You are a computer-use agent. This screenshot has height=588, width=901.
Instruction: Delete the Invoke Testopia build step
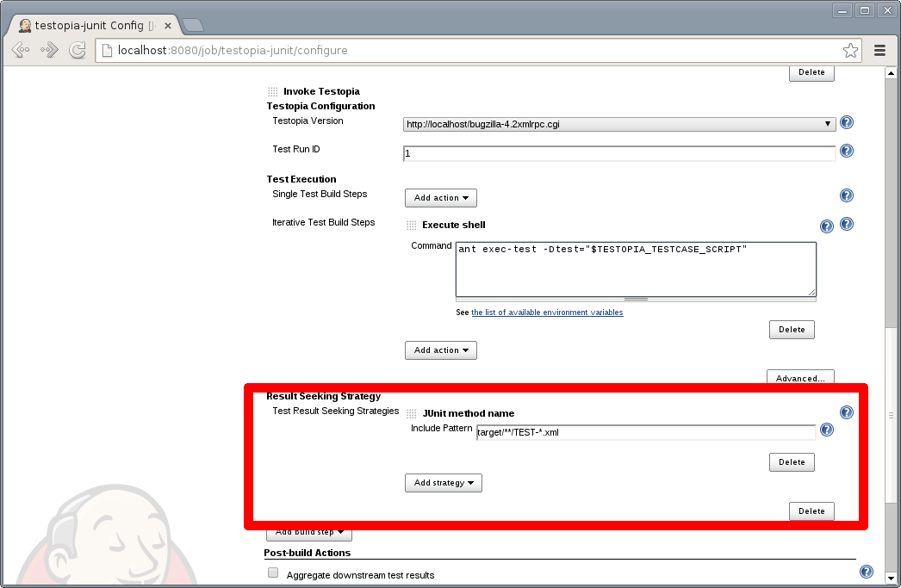click(811, 511)
